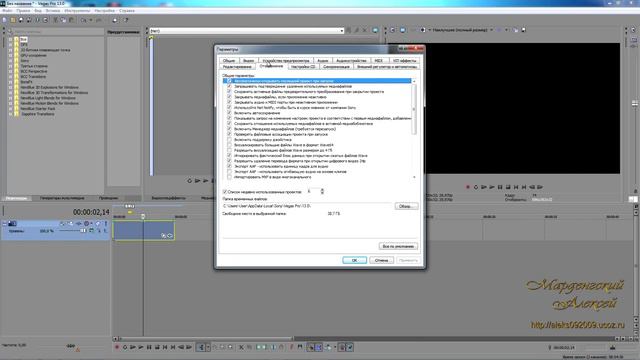Click the Save project icon in toolbar
This screenshot has height=360, width=640.
pyautogui.click(x=21, y=20)
